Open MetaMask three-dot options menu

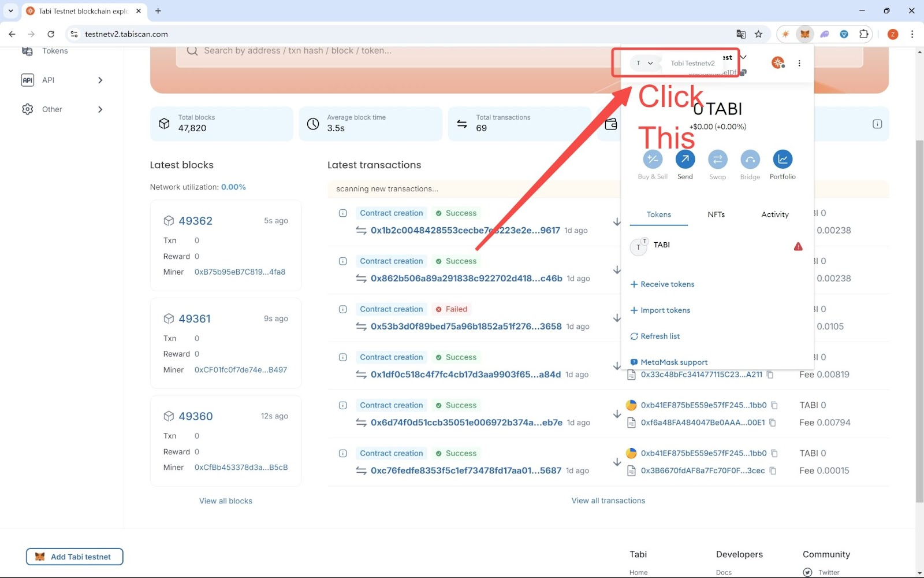799,63
